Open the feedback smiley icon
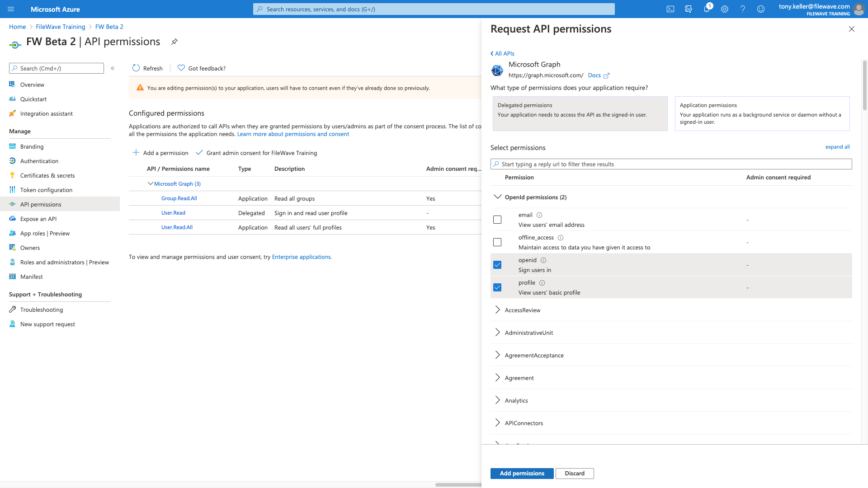 (x=761, y=9)
